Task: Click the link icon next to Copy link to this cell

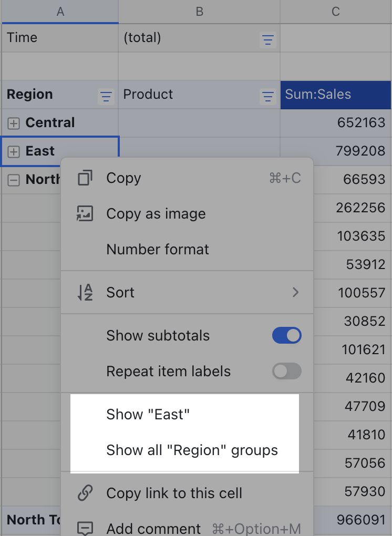Action: (85, 493)
